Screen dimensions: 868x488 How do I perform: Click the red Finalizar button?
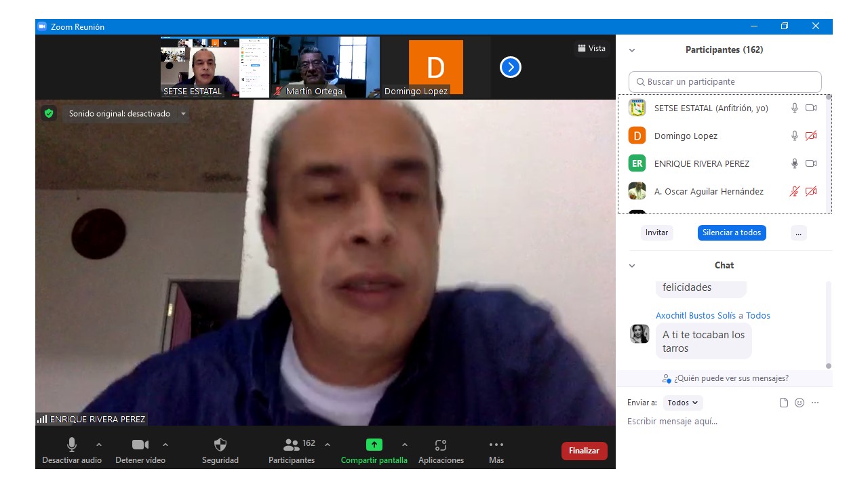[584, 451]
